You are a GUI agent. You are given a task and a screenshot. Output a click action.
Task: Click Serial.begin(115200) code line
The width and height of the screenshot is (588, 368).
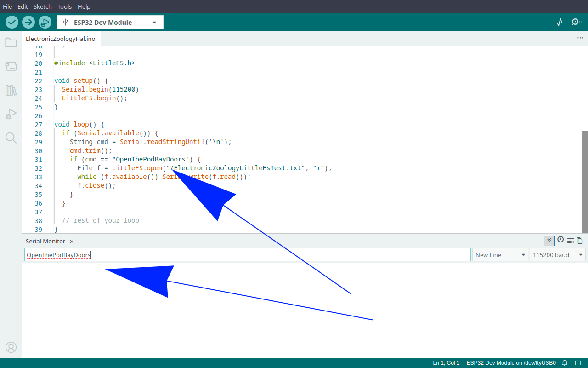click(x=102, y=90)
